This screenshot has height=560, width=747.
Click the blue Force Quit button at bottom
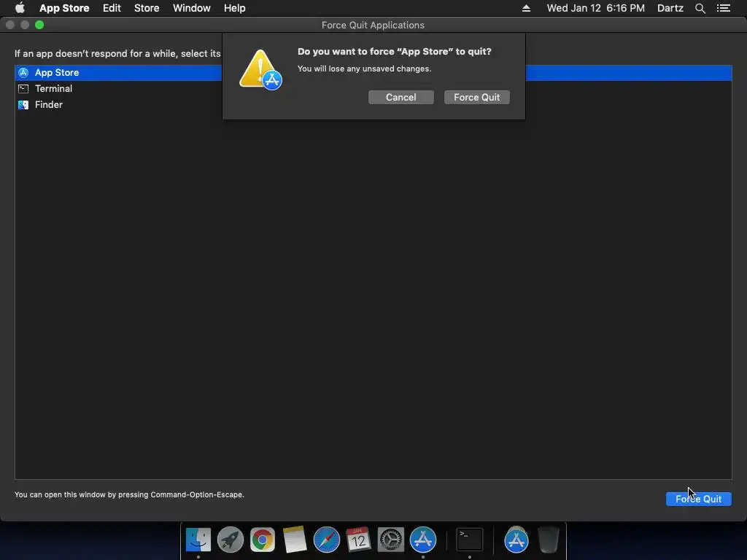[698, 499]
